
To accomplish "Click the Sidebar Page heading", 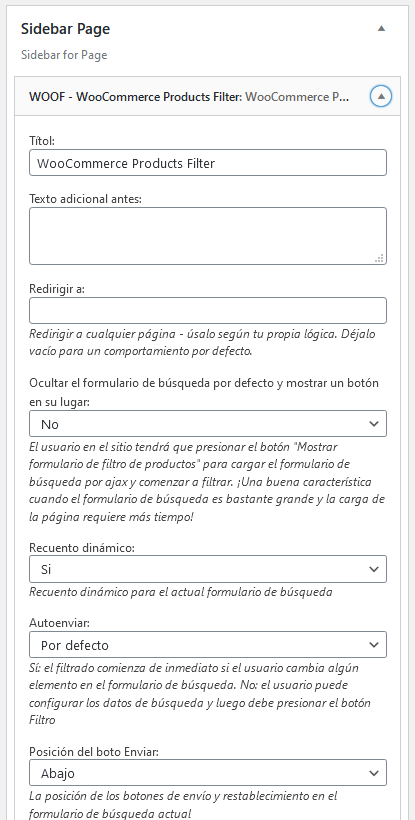I will pyautogui.click(x=65, y=29).
